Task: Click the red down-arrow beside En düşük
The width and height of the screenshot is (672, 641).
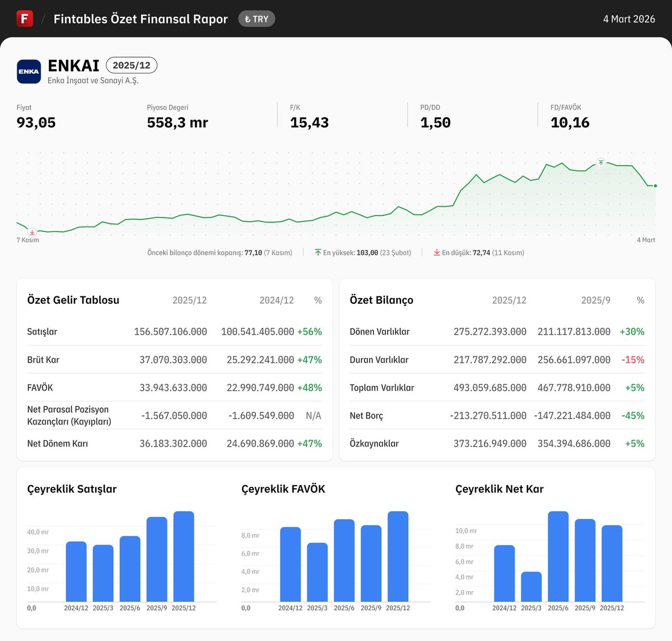Action: [x=437, y=253]
